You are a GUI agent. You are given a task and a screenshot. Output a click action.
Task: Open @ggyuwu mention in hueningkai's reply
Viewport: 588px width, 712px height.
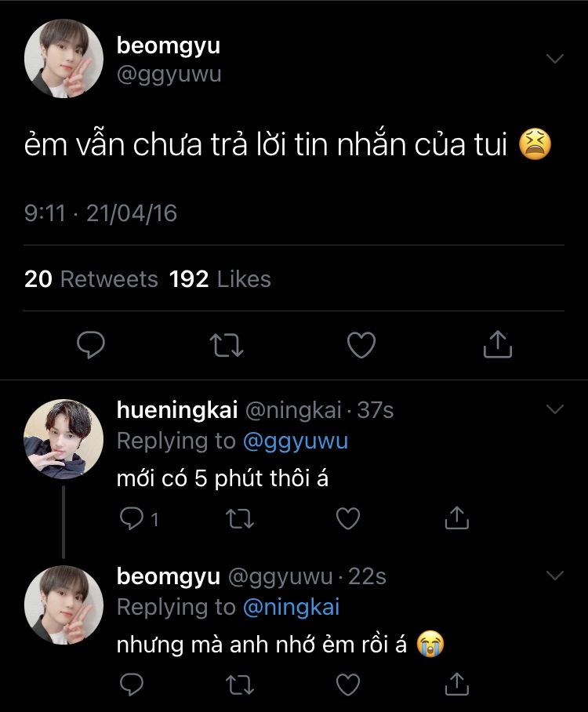296,441
